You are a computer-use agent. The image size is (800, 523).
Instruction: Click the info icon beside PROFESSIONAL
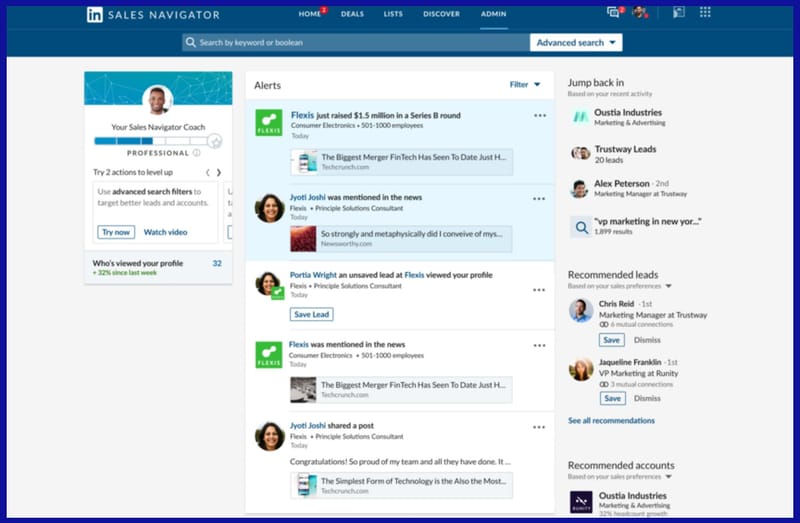pos(196,153)
